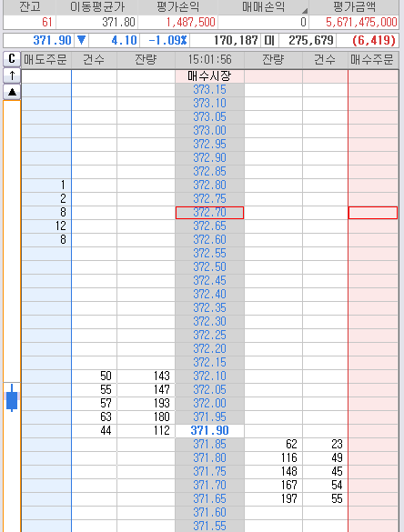Click the highlighted 372.70 price cell
Viewport: 404px width, 532px height.
[x=209, y=213]
